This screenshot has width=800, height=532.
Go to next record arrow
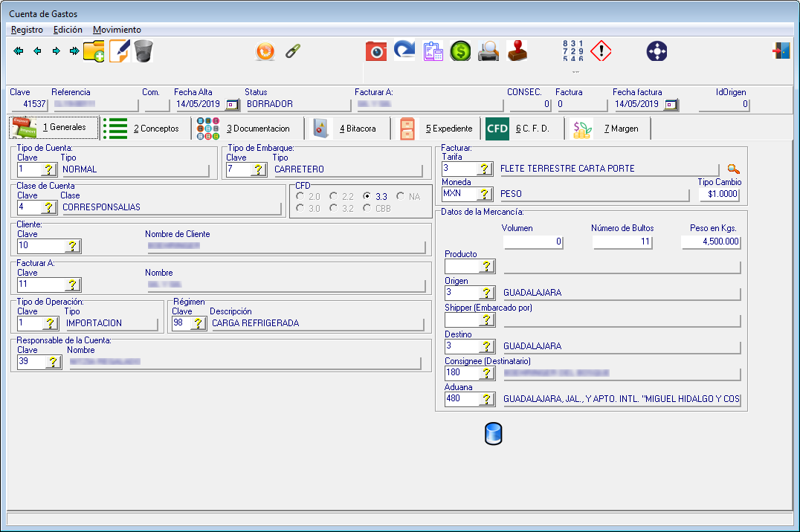coord(56,51)
